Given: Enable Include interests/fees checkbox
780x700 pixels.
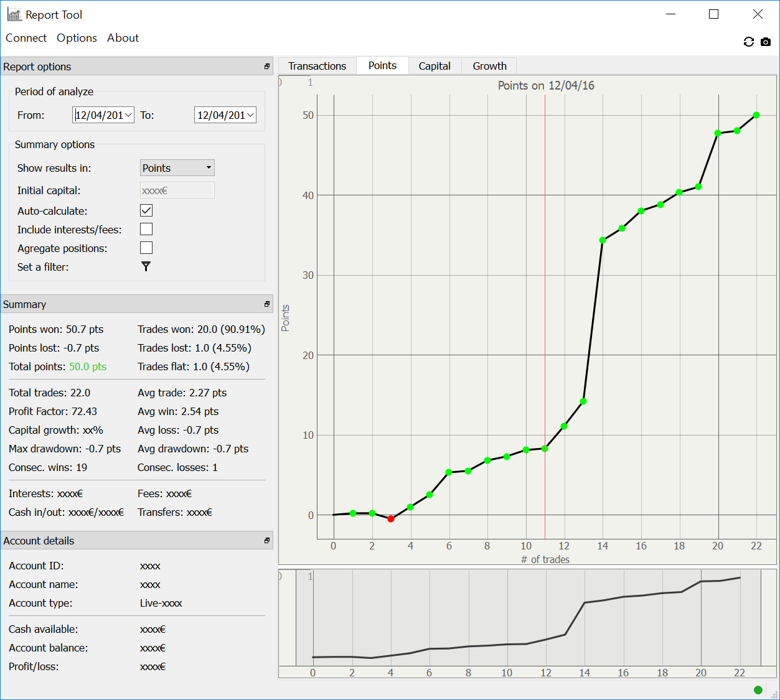Looking at the screenshot, I should pyautogui.click(x=146, y=230).
